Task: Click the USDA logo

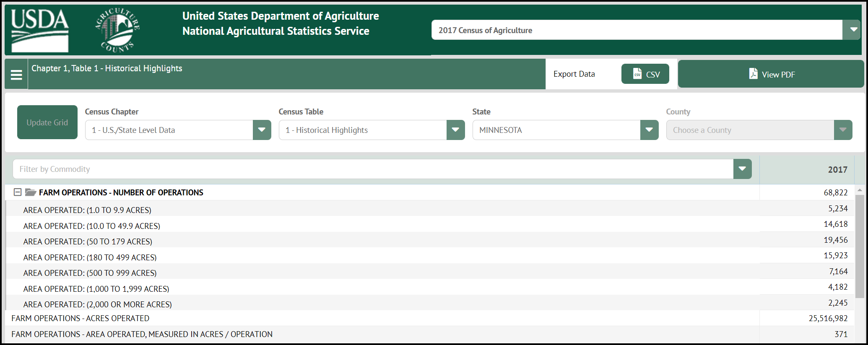Action: [x=40, y=30]
